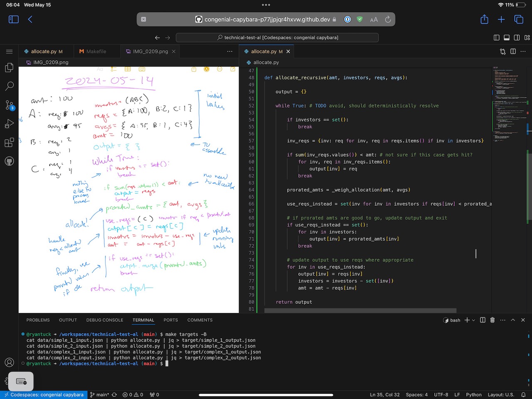
Task: Click the code minimap overview
Action: [509, 104]
